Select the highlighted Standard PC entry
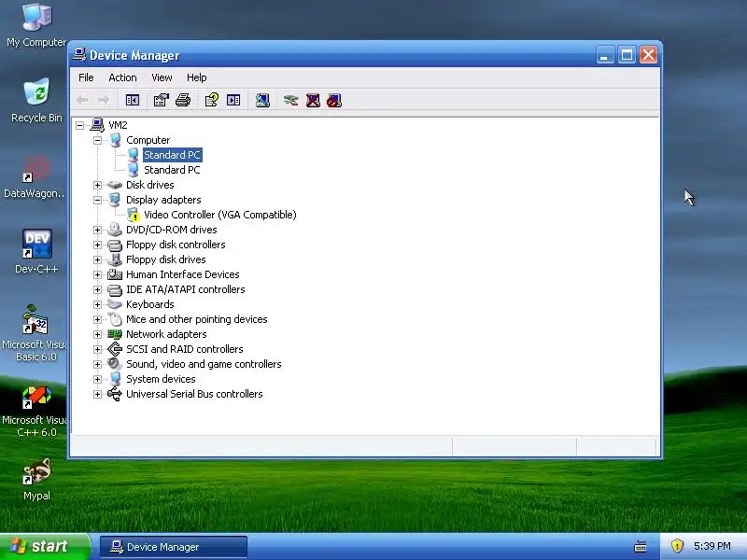 [172, 155]
